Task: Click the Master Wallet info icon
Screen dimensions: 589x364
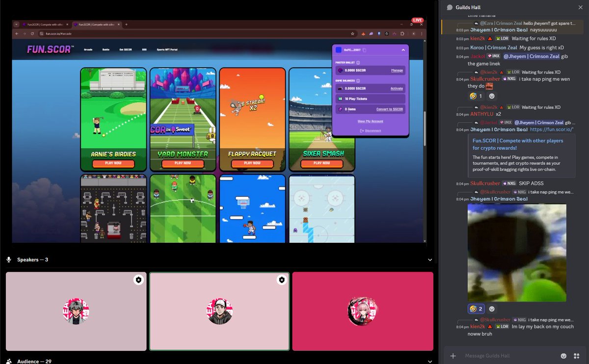Action: click(x=358, y=63)
